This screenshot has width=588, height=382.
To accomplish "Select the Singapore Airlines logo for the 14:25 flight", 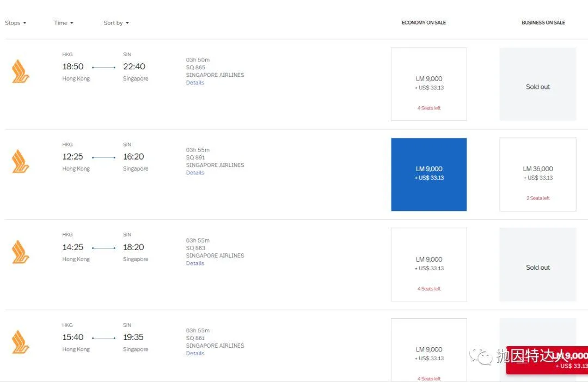I will 20,252.
